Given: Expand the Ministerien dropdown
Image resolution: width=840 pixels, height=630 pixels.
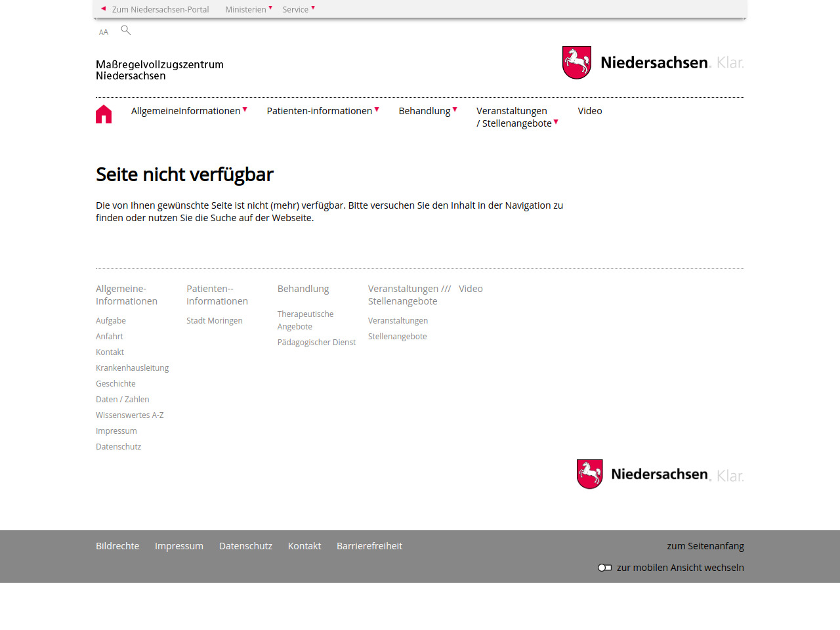Looking at the screenshot, I should tap(248, 9).
